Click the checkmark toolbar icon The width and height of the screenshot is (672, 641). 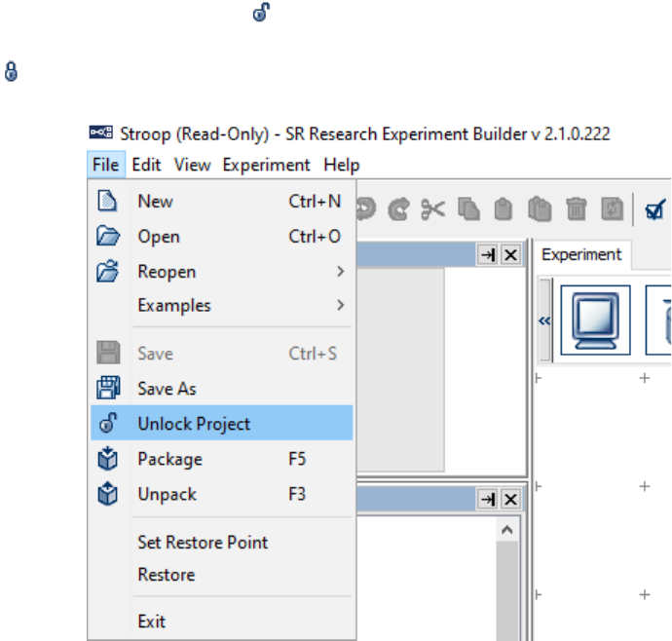tap(655, 209)
